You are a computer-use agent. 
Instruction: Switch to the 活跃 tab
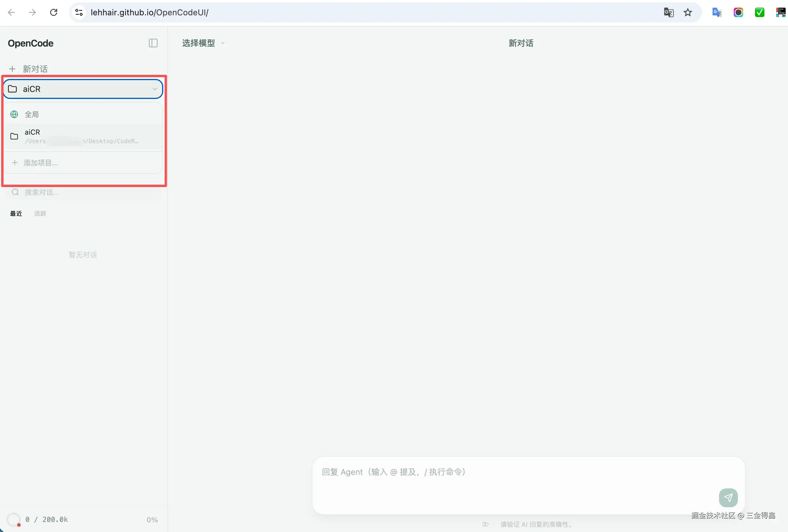point(40,214)
